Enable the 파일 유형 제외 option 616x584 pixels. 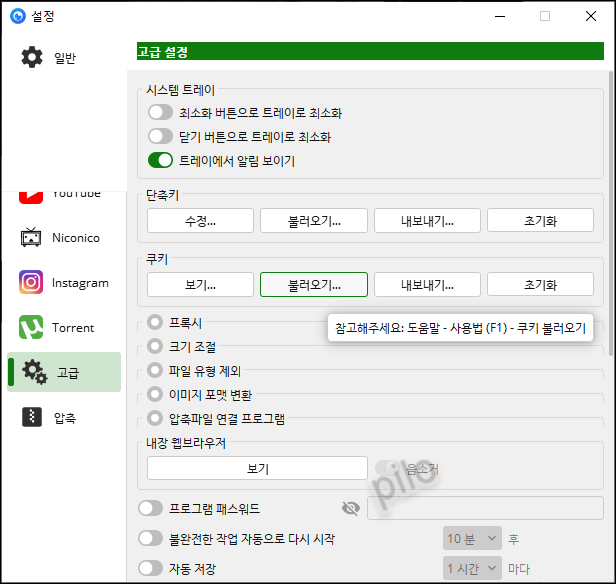coord(155,370)
